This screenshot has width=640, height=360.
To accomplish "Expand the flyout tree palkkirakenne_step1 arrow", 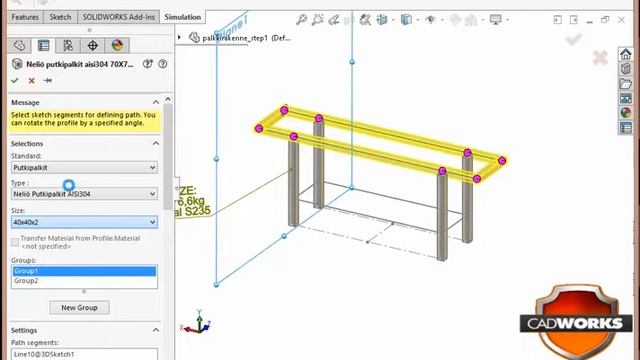I will (179, 38).
